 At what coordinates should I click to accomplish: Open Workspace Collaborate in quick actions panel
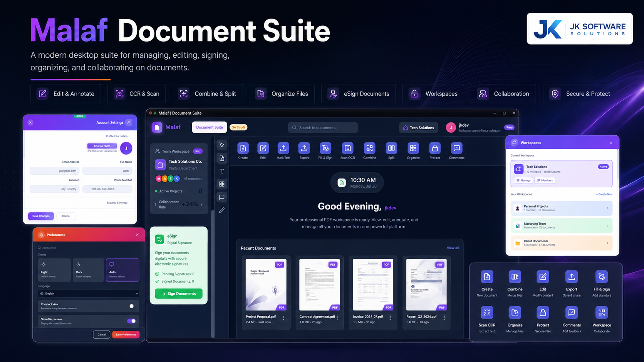[x=602, y=320]
